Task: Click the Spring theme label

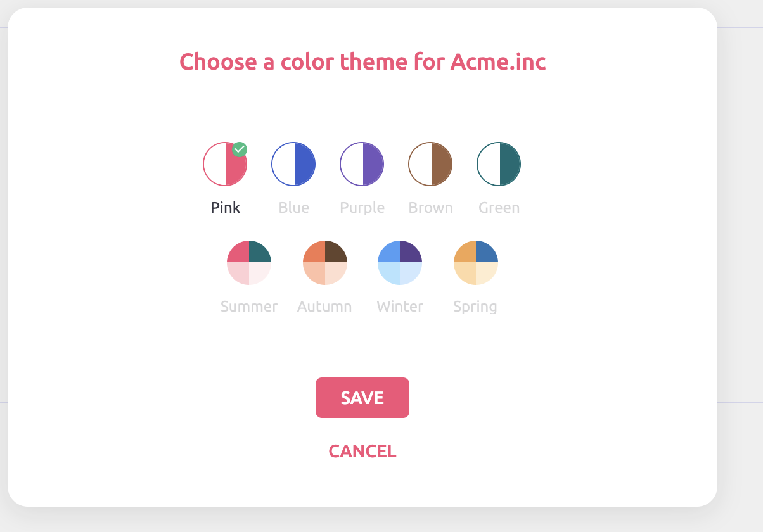Action: (475, 306)
